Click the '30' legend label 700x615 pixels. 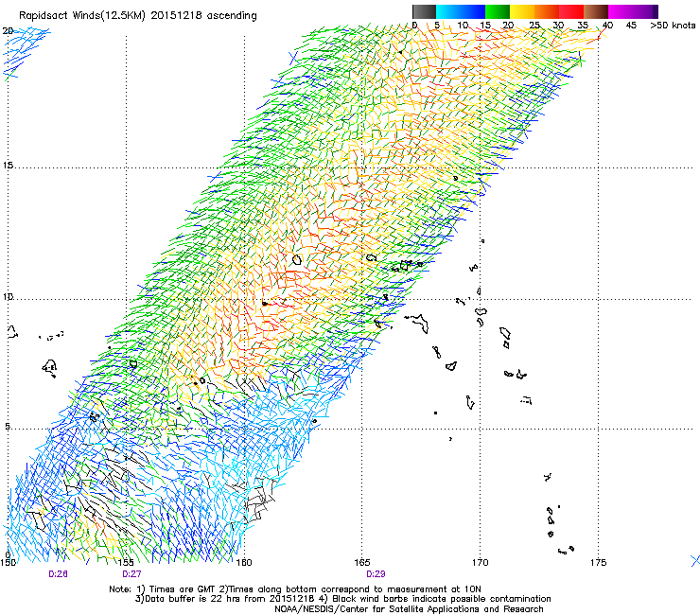tap(558, 26)
